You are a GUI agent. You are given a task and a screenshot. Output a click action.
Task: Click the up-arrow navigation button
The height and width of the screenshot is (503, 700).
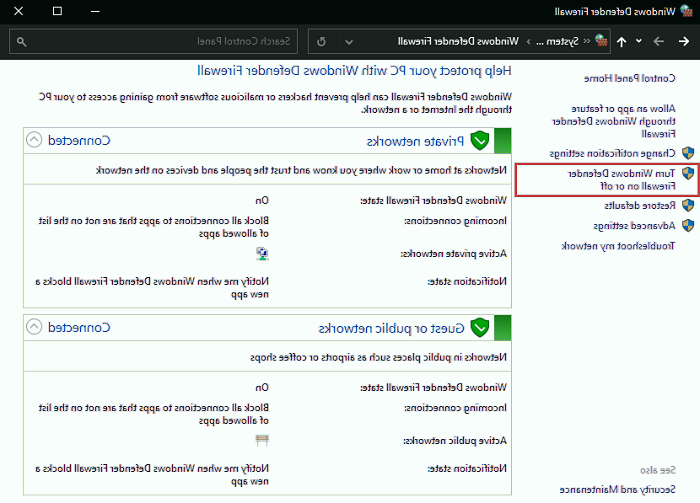tap(621, 42)
